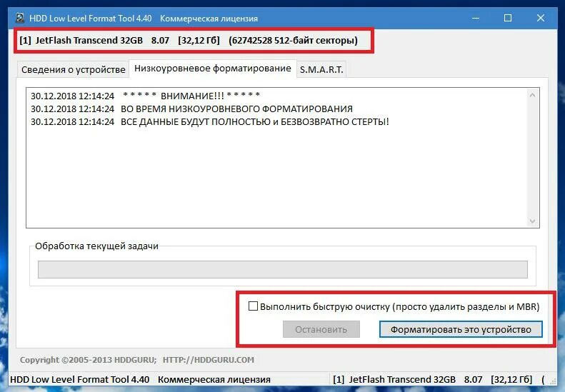Minimize the HDD Low Level Format Tool window
565x392 pixels.
[x=476, y=18]
